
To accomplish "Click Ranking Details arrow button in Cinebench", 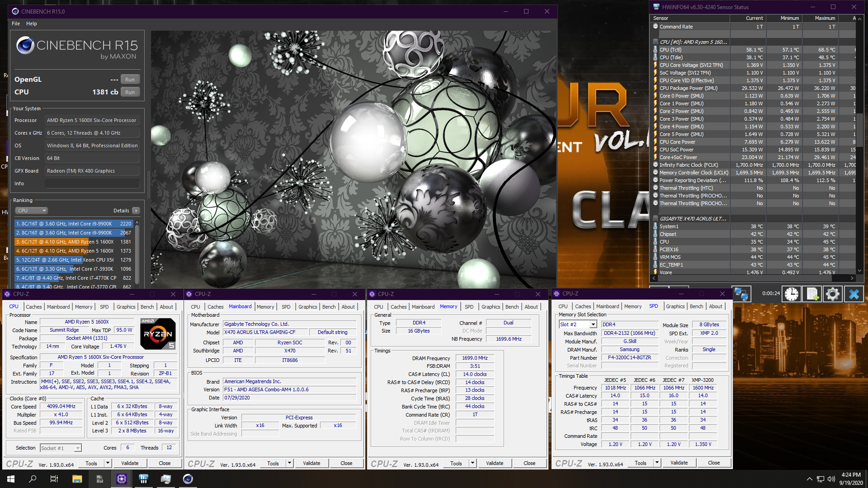I will (136, 211).
